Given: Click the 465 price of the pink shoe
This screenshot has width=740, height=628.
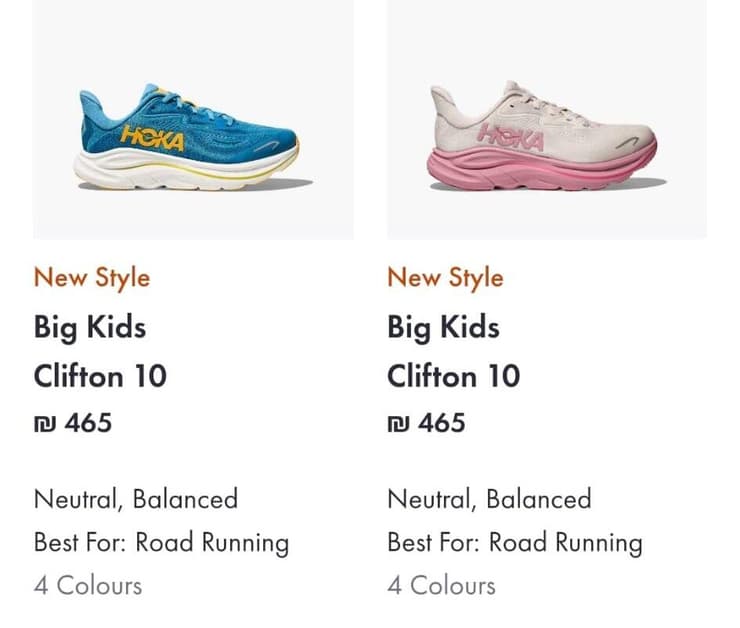Looking at the screenshot, I should pyautogui.click(x=441, y=423).
